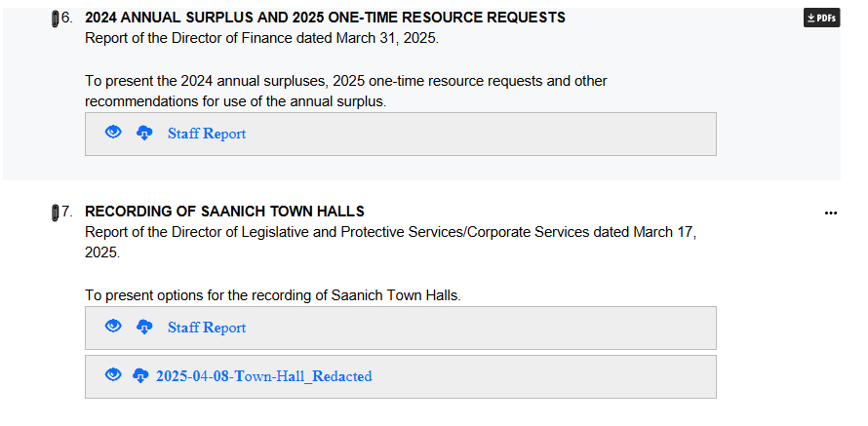Download the 2025-04-08-Town-Hall_Redacted file via cloud icon

pos(140,376)
